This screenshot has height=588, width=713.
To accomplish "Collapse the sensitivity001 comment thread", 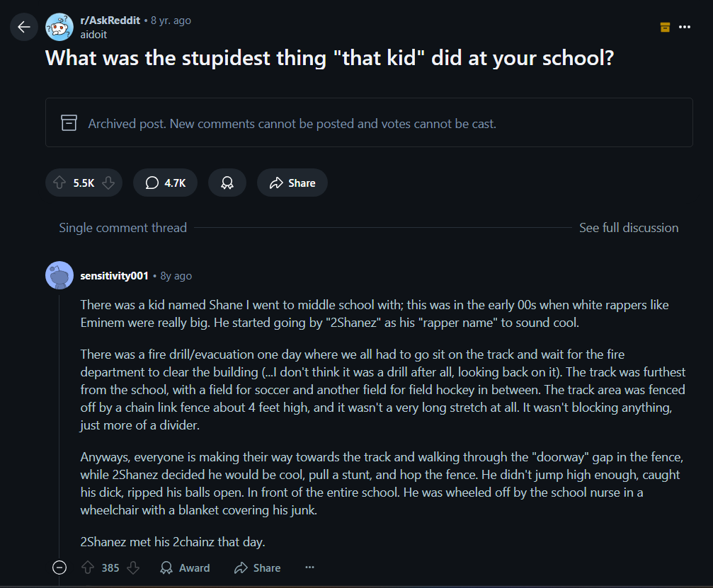I will pyautogui.click(x=59, y=567).
